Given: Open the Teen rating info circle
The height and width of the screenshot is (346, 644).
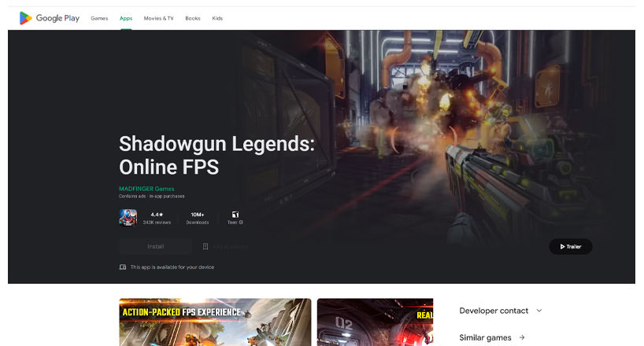Looking at the screenshot, I should (241, 223).
